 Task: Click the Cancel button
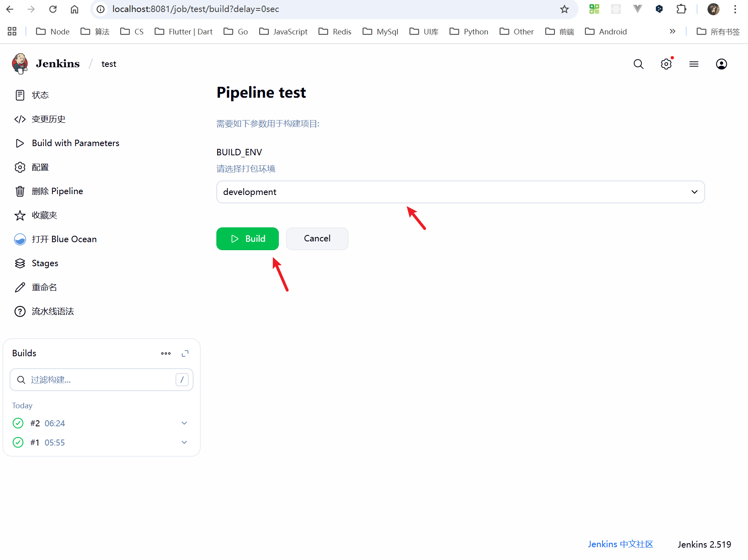tap(317, 239)
